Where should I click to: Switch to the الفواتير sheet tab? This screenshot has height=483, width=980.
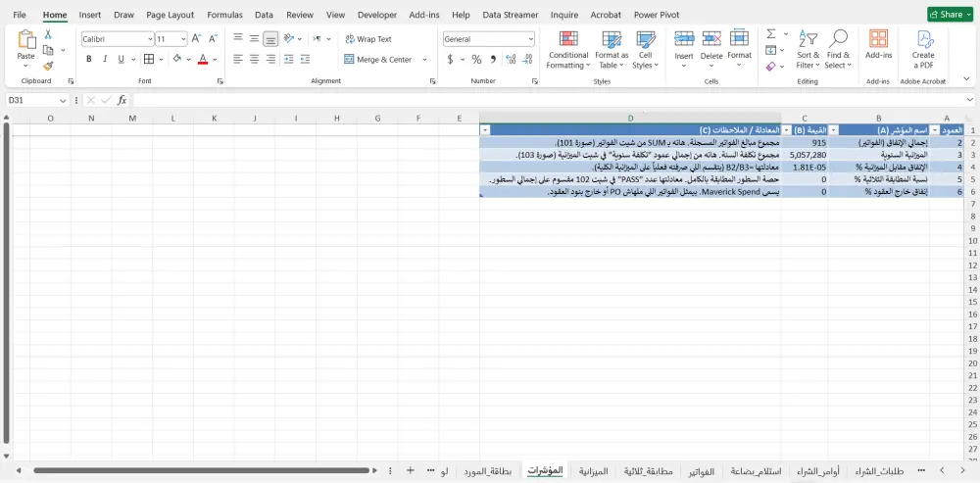click(701, 471)
